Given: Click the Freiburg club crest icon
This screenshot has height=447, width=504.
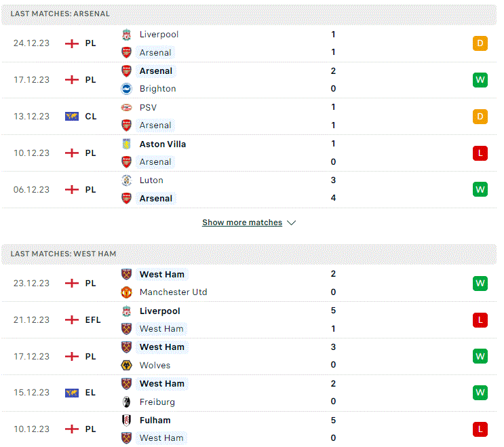Looking at the screenshot, I should [127, 402].
